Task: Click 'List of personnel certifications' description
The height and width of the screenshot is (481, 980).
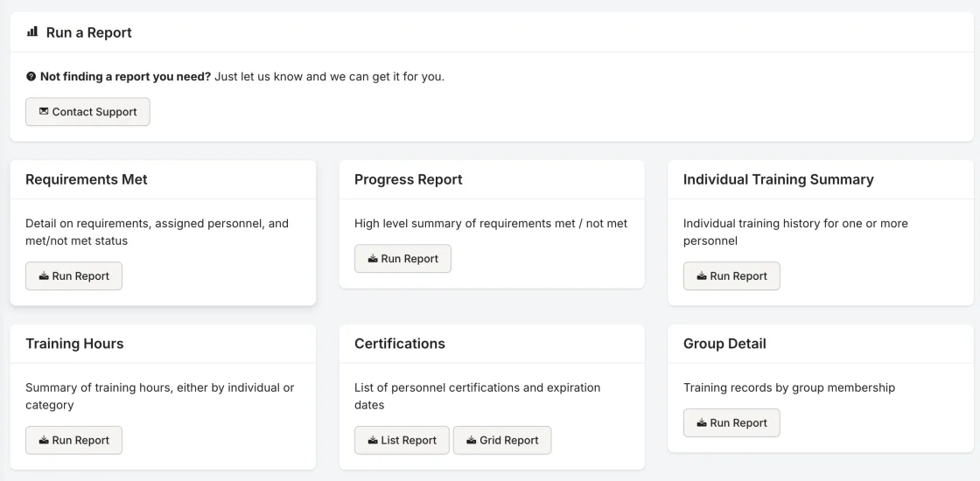Action: tap(478, 396)
